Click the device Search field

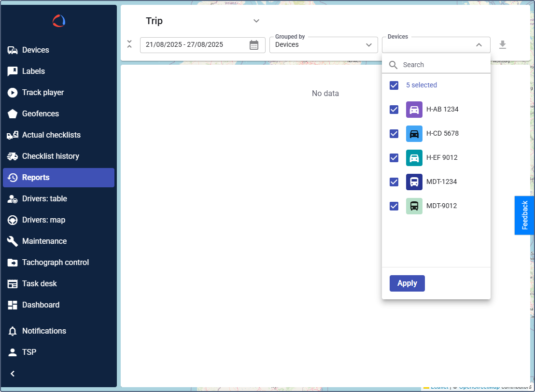[x=444, y=65]
